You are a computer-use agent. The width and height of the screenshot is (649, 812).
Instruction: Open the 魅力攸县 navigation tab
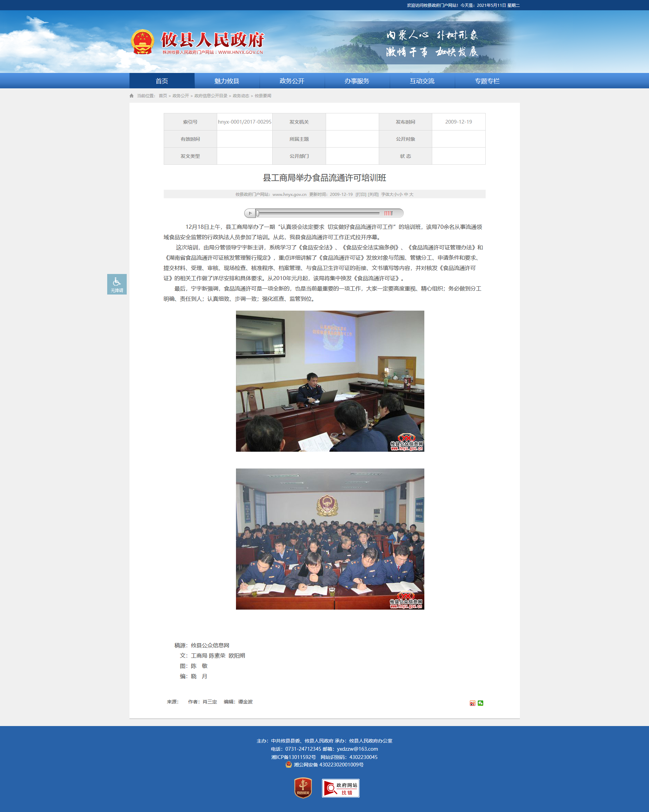227,81
